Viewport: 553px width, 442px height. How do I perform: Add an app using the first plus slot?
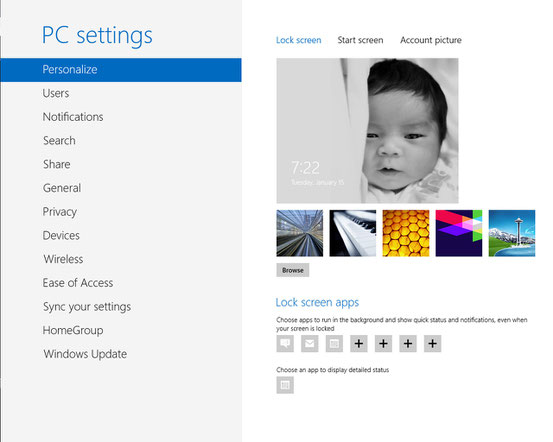pos(359,344)
